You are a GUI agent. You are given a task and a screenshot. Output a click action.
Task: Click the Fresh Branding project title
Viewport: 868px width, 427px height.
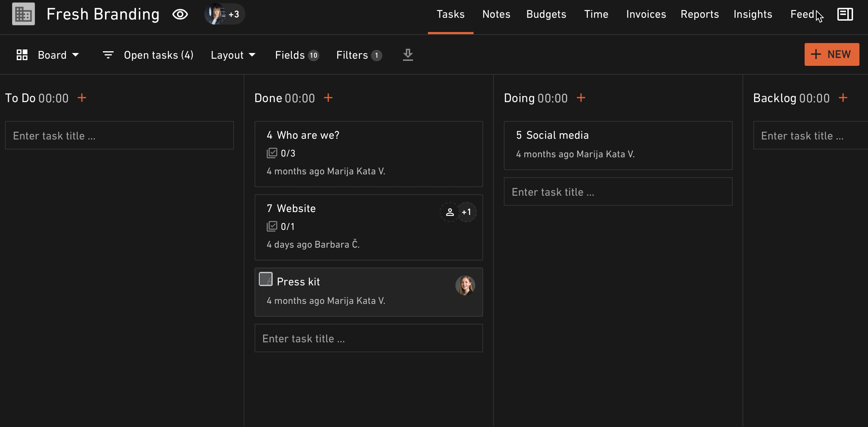tap(103, 14)
